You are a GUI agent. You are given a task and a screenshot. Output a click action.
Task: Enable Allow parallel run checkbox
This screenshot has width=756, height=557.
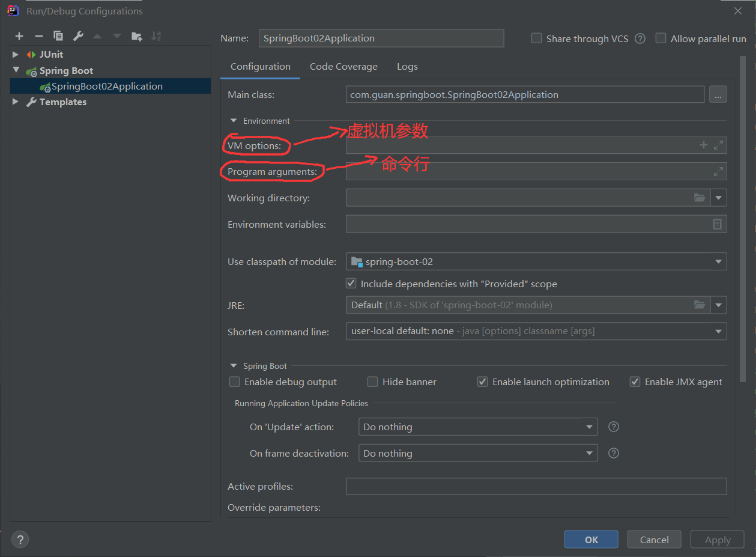tap(661, 38)
